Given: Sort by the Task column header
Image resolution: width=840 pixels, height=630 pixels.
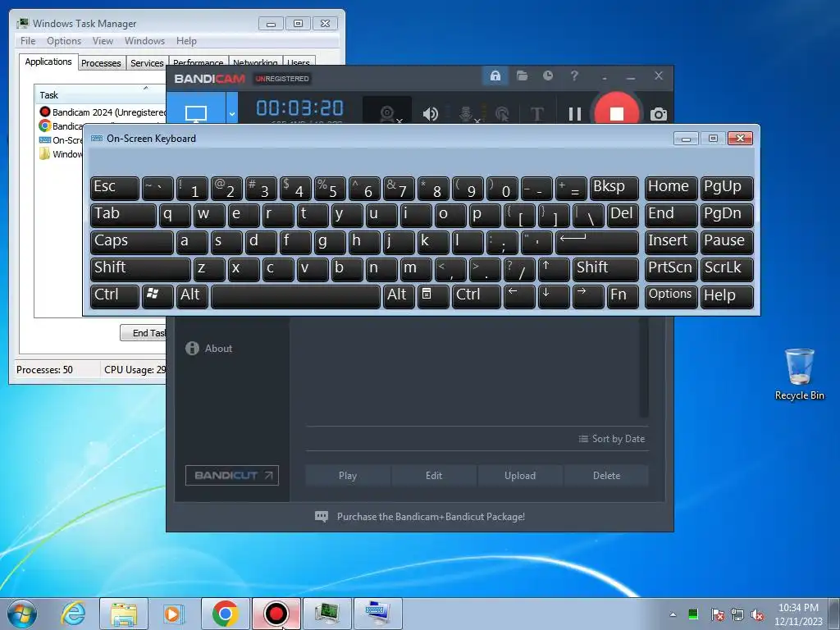Looking at the screenshot, I should 100,95.
